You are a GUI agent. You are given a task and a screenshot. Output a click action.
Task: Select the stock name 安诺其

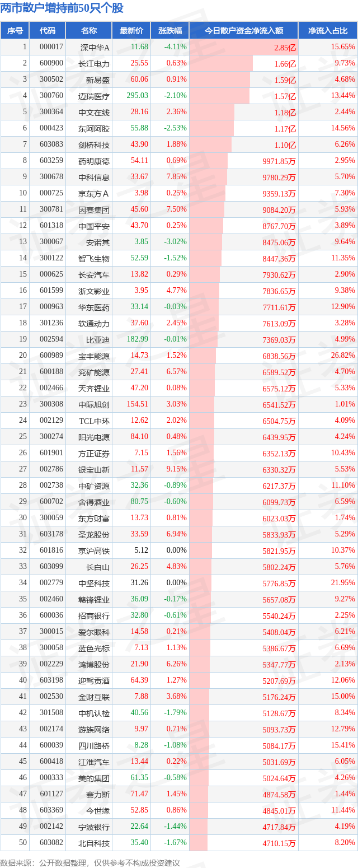point(98,242)
